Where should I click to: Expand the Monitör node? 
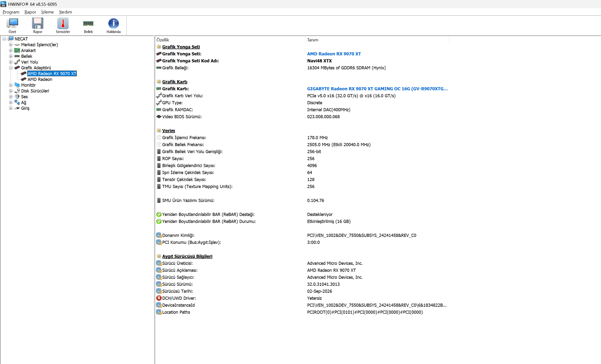[x=11, y=85]
